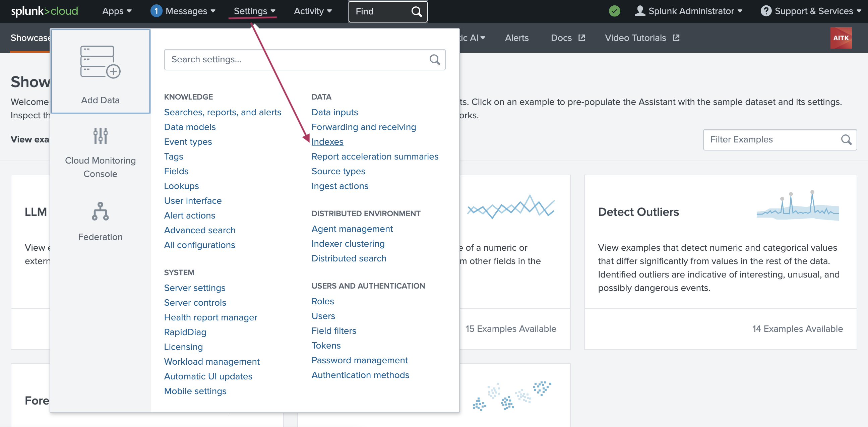This screenshot has height=427, width=868.
Task: Open RapidDiag settings link
Action: (x=185, y=332)
